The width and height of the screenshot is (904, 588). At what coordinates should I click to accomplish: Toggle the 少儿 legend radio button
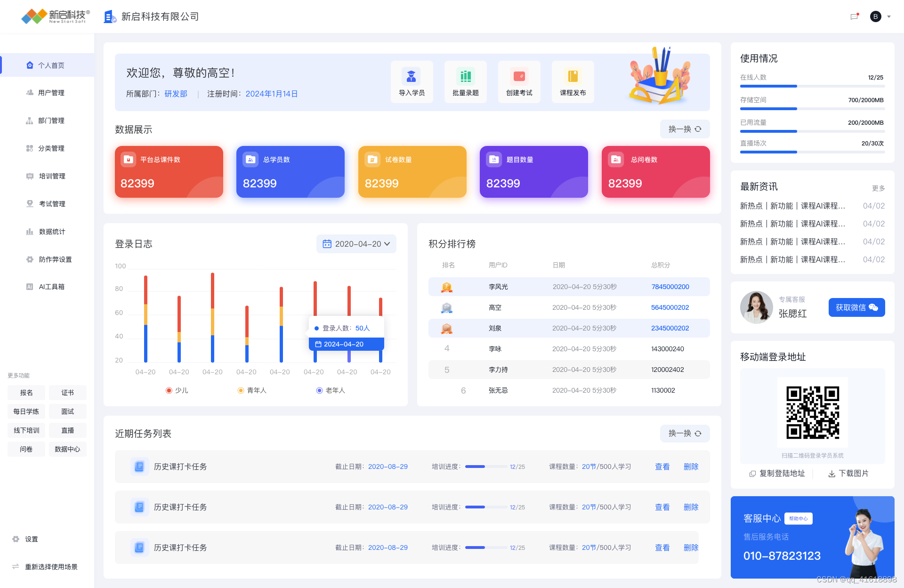click(169, 390)
